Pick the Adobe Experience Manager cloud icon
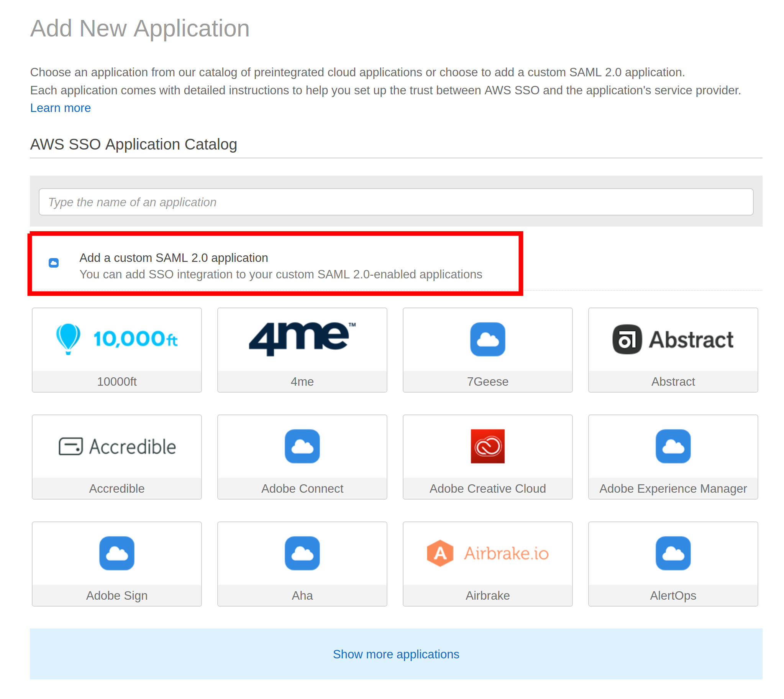This screenshot has height=699, width=784. [x=673, y=446]
